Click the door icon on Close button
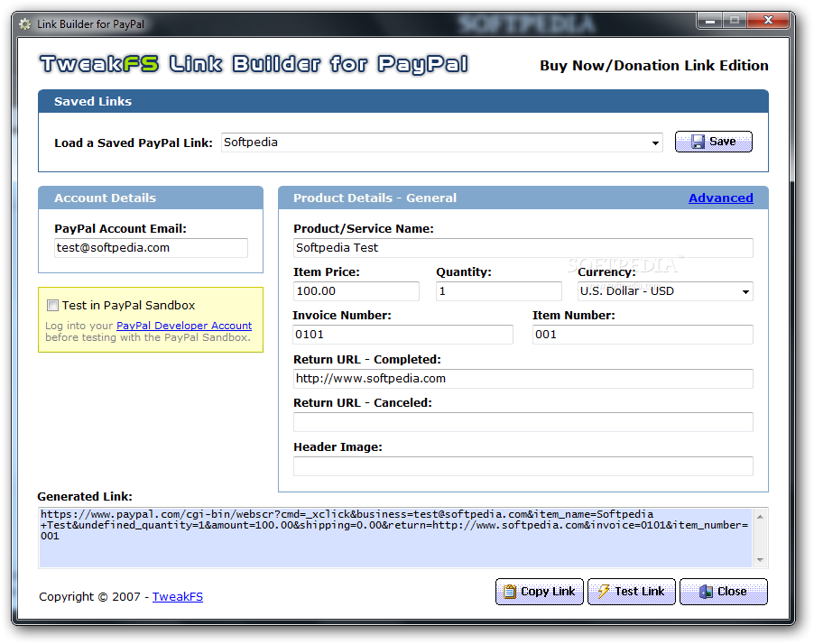 (x=706, y=592)
